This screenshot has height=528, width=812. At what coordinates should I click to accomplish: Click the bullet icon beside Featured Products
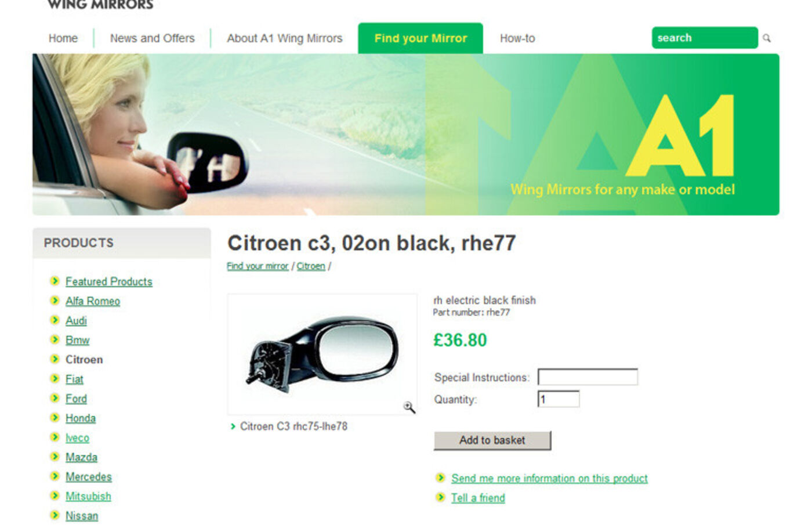pyautogui.click(x=55, y=281)
